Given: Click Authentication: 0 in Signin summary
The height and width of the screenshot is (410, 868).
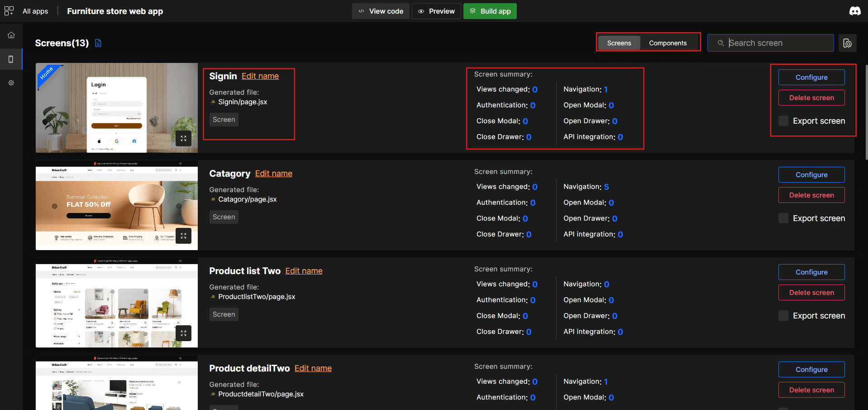Looking at the screenshot, I should [x=506, y=105].
